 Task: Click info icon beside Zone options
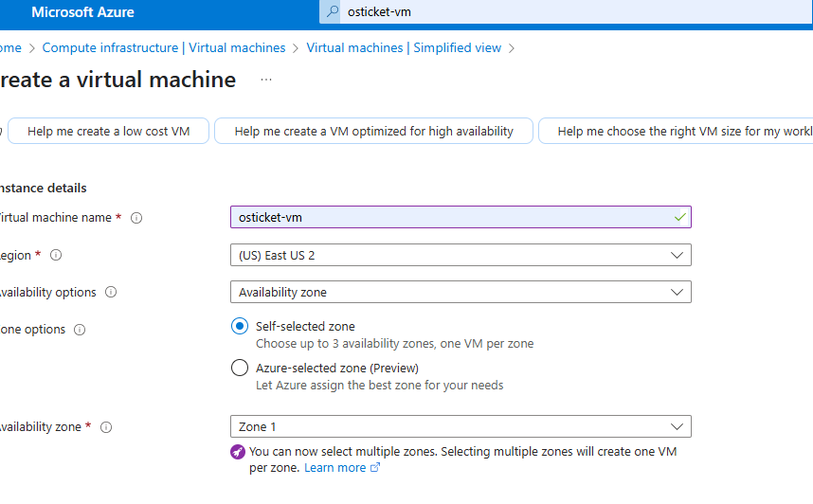pos(80,330)
